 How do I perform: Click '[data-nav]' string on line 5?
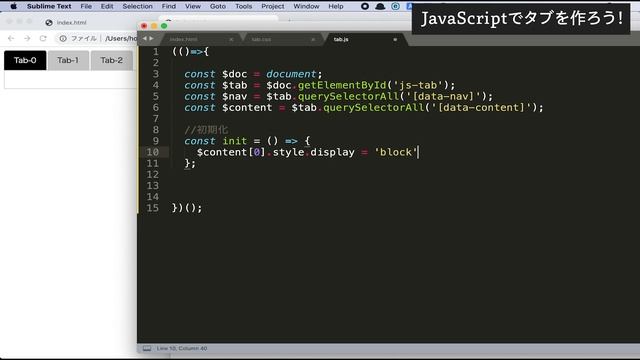coord(443,96)
